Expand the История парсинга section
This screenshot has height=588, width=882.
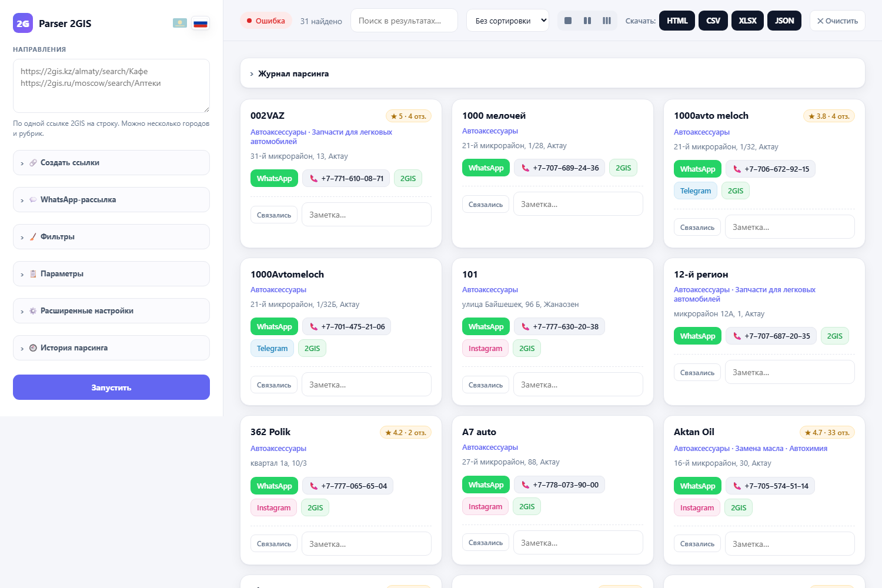click(111, 348)
